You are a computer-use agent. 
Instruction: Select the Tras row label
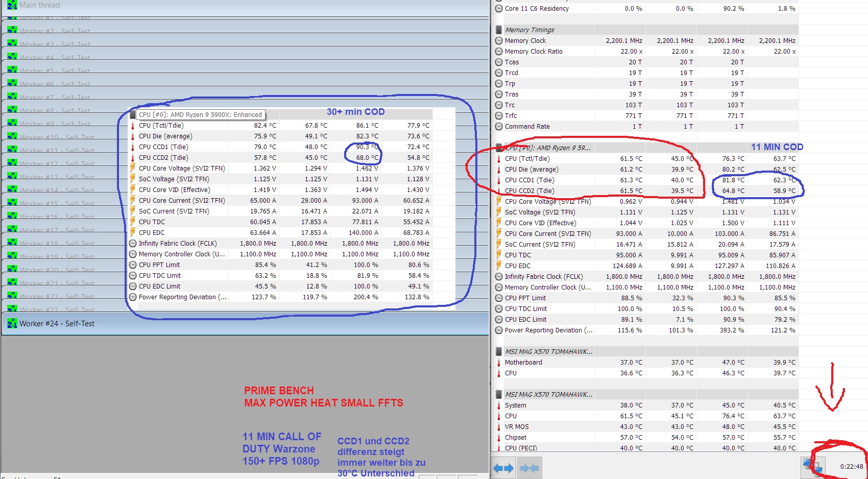click(512, 94)
